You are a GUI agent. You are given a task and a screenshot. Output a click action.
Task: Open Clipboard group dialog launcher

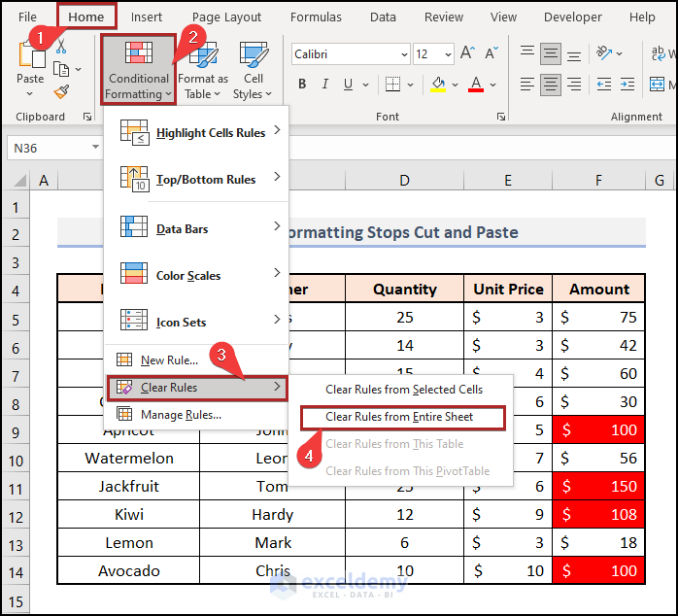(87, 117)
